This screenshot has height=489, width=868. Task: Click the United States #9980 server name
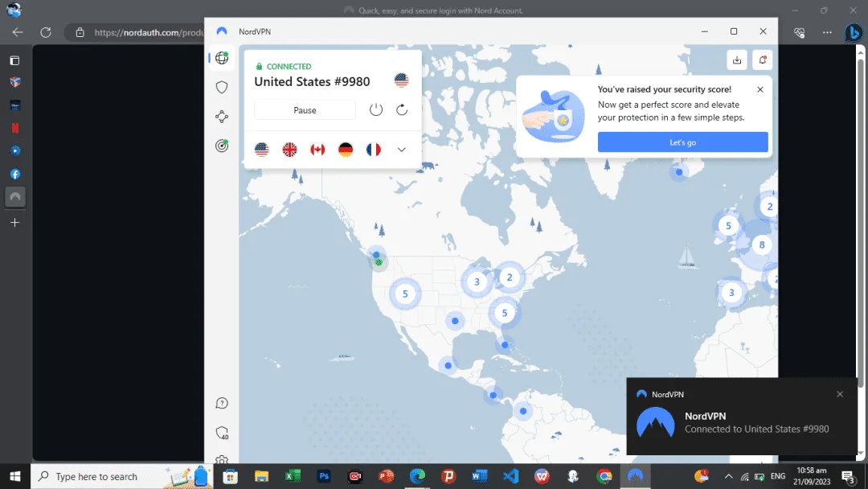coord(312,81)
